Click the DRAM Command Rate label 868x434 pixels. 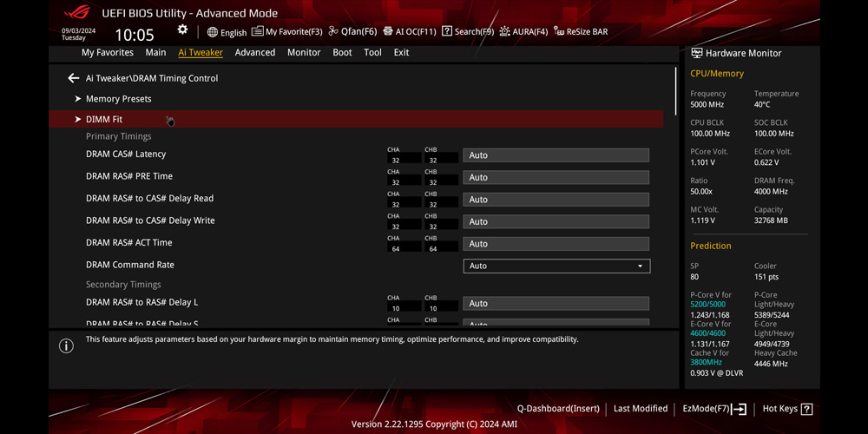point(130,265)
